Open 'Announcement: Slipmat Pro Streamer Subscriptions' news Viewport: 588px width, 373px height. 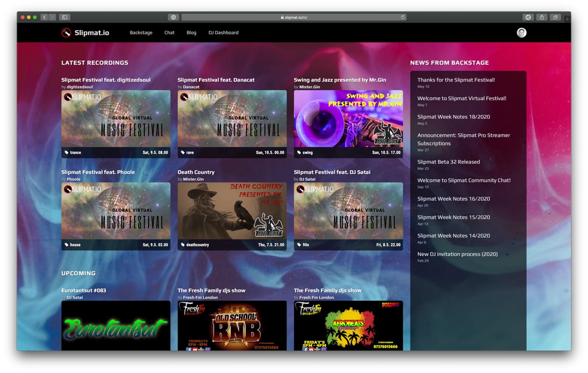464,139
